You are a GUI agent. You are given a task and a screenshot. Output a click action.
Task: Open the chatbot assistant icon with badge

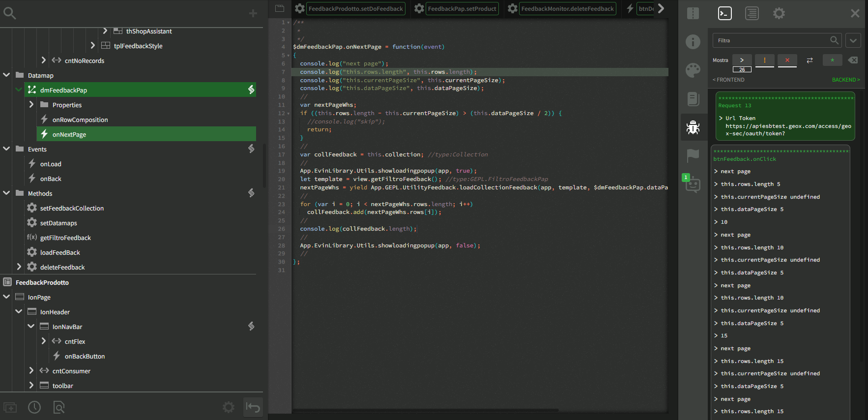tap(693, 184)
